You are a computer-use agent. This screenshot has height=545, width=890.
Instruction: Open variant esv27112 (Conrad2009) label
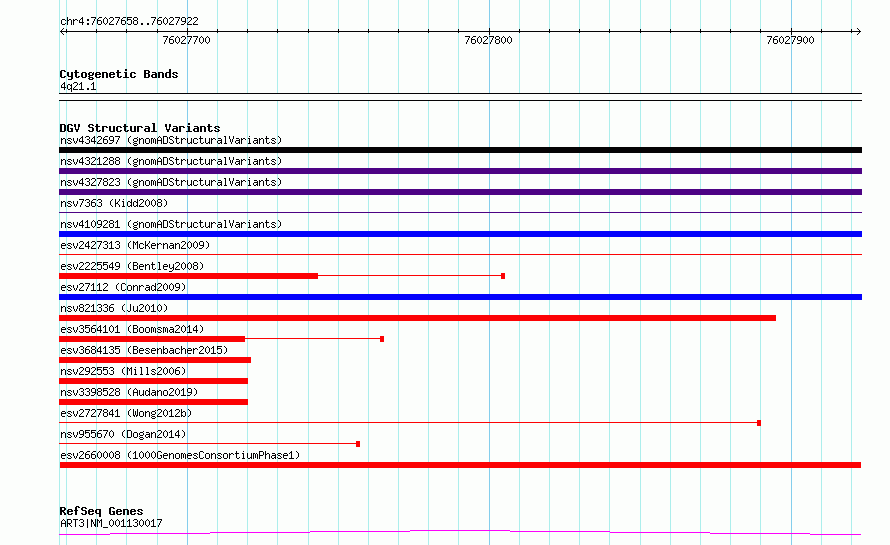[123, 287]
